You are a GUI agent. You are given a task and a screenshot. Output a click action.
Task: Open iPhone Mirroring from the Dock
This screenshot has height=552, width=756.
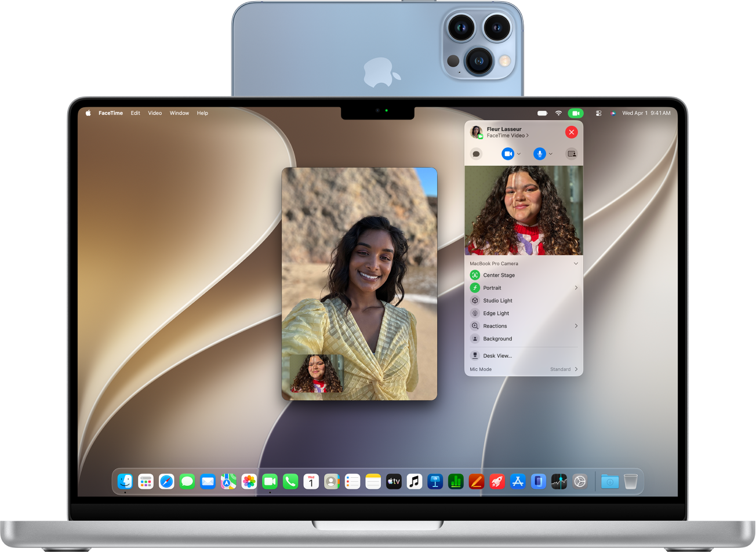pyautogui.click(x=539, y=481)
